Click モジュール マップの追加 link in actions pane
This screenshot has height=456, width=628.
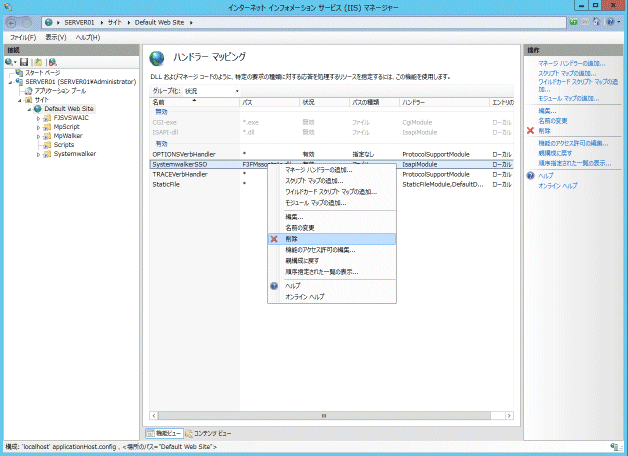[x=569, y=98]
